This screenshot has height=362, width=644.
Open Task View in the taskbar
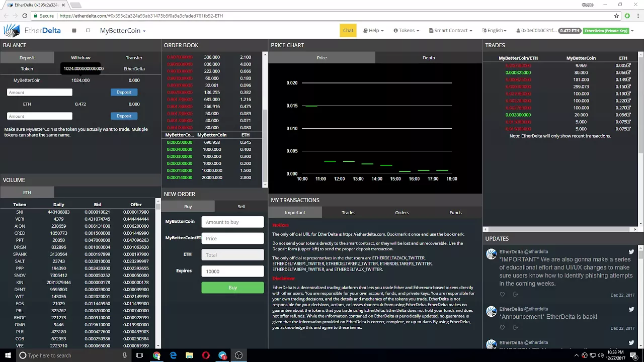coord(139,355)
